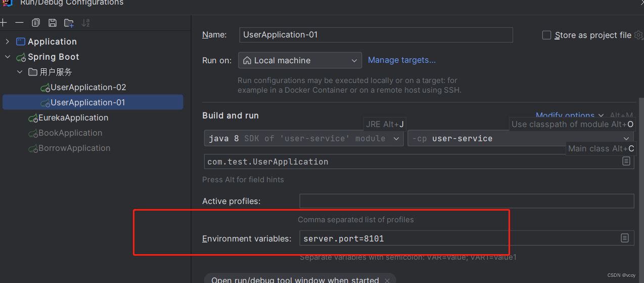Click the Active profiles input field
The image size is (644, 283).
pos(467,201)
